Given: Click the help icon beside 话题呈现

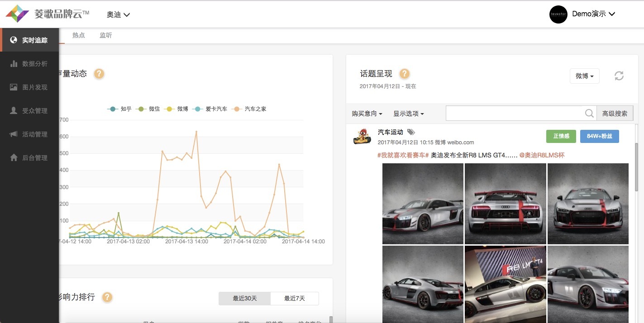Looking at the screenshot, I should [x=405, y=74].
